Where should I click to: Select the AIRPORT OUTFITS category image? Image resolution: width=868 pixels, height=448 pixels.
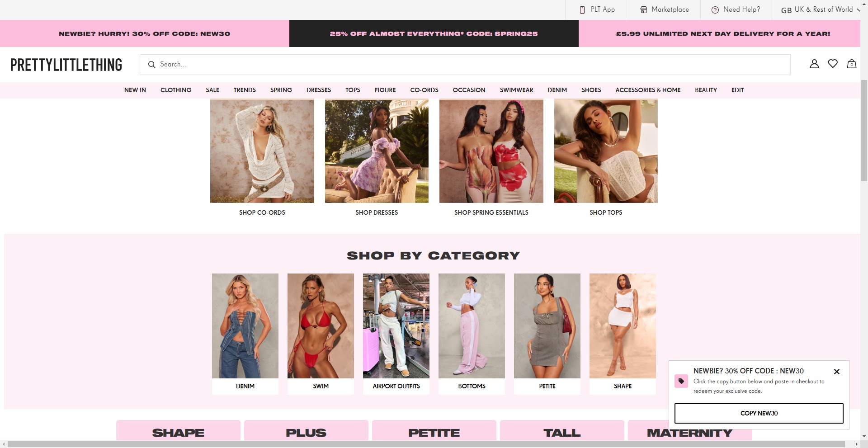click(396, 326)
